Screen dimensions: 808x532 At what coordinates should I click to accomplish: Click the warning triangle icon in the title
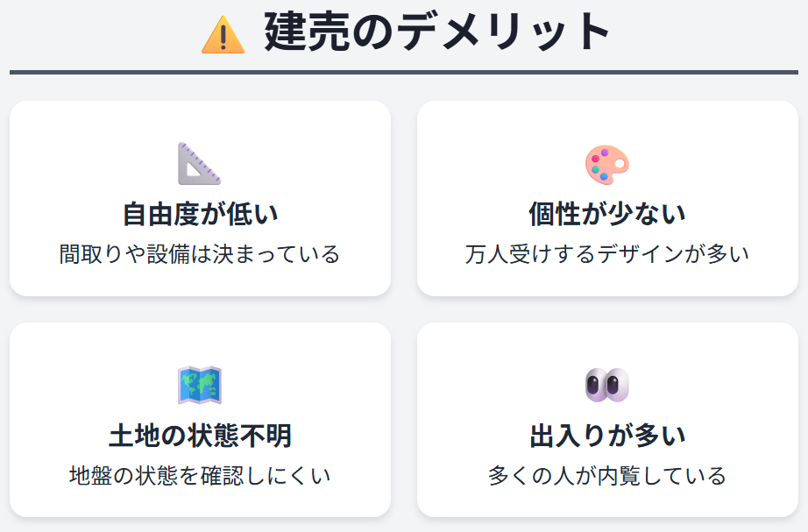[x=223, y=34]
